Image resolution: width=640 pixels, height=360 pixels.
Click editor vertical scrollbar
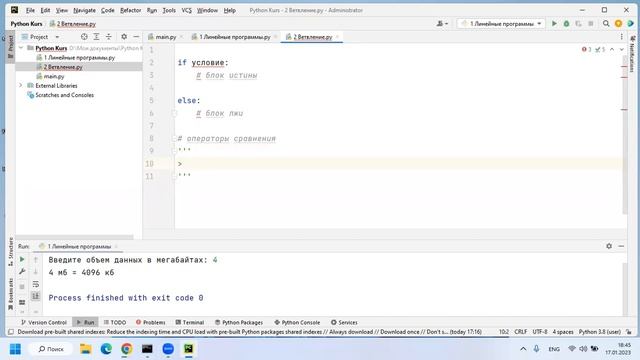click(624, 135)
